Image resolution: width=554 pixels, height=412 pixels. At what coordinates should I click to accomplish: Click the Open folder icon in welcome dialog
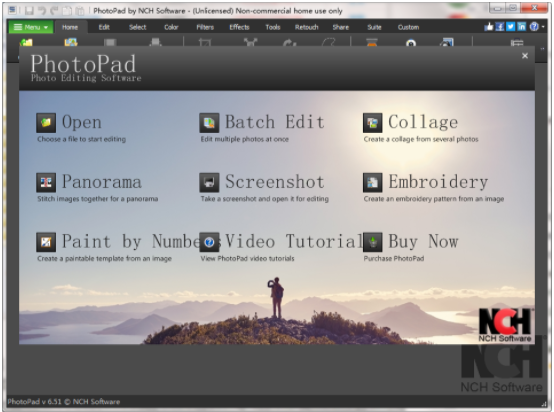[46, 123]
